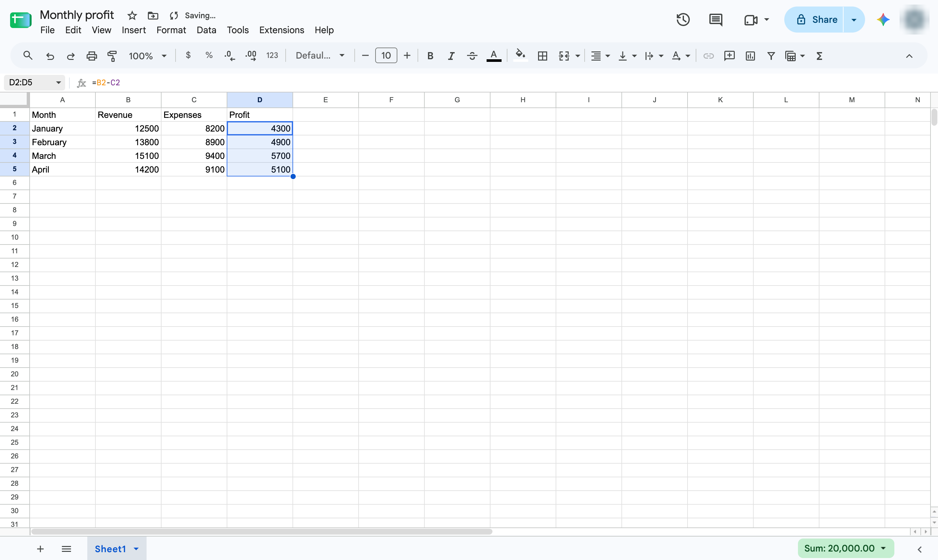Open the fill color bucket
The height and width of the screenshot is (560, 938).
[x=520, y=55]
